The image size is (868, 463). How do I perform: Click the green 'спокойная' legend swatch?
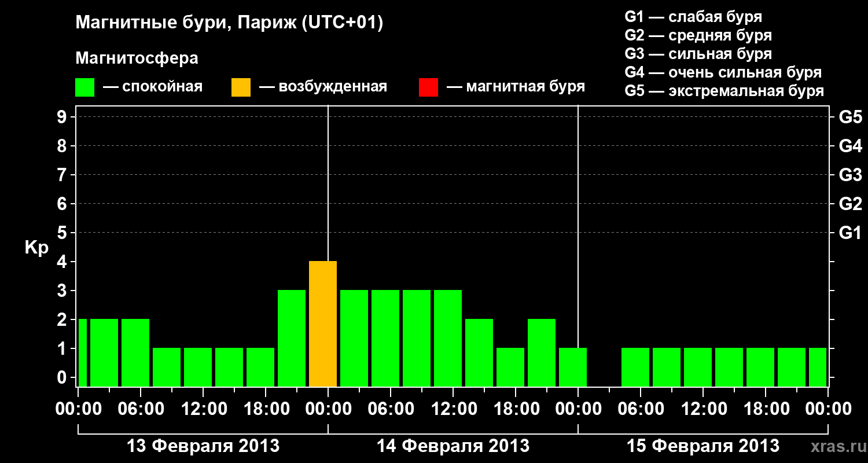pos(84,87)
